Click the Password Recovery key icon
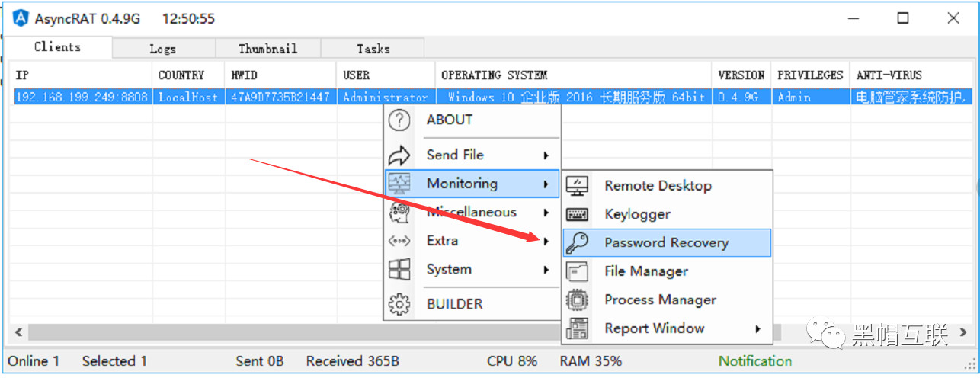980x378 pixels. [577, 243]
